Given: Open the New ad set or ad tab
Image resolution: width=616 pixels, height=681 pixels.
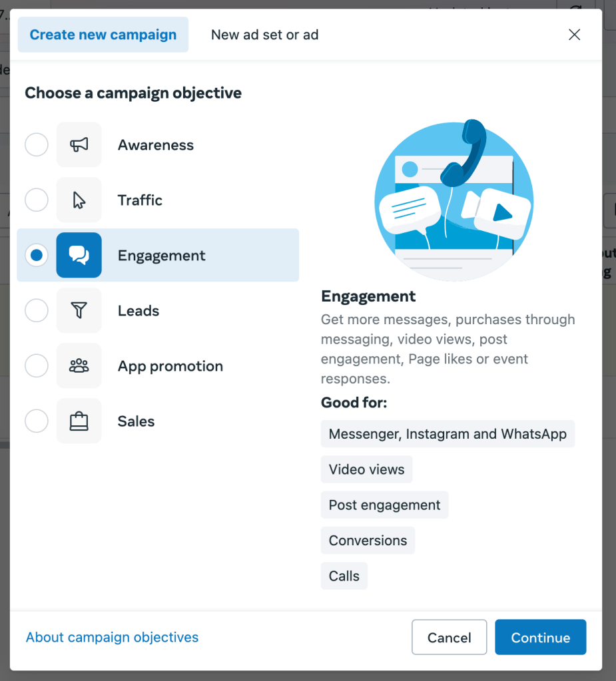Looking at the screenshot, I should tap(264, 35).
